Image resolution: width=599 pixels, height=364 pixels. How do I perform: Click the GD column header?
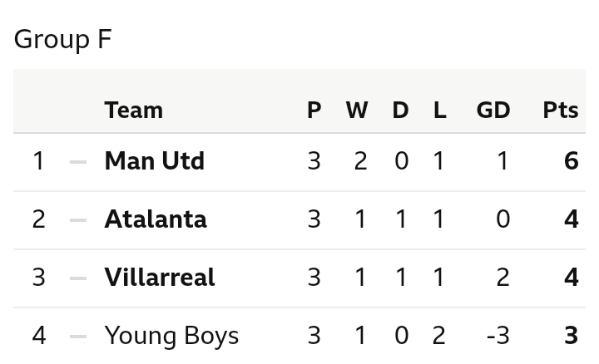click(493, 111)
